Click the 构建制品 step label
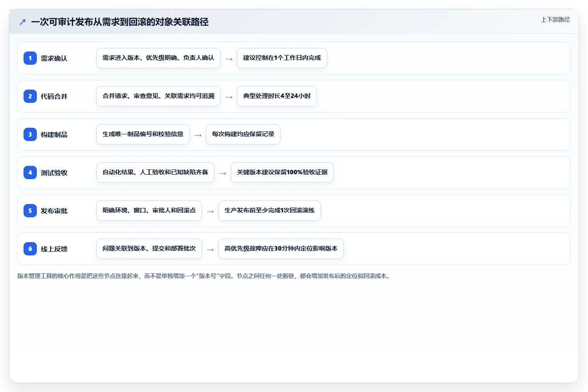This screenshot has width=588, height=392. 54,134
